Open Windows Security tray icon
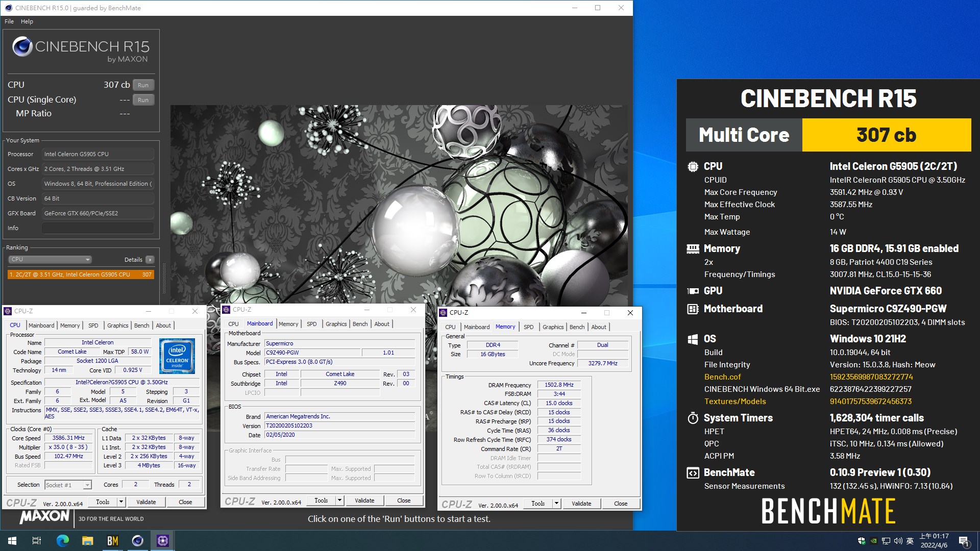This screenshot has width=980, height=551. (x=862, y=541)
